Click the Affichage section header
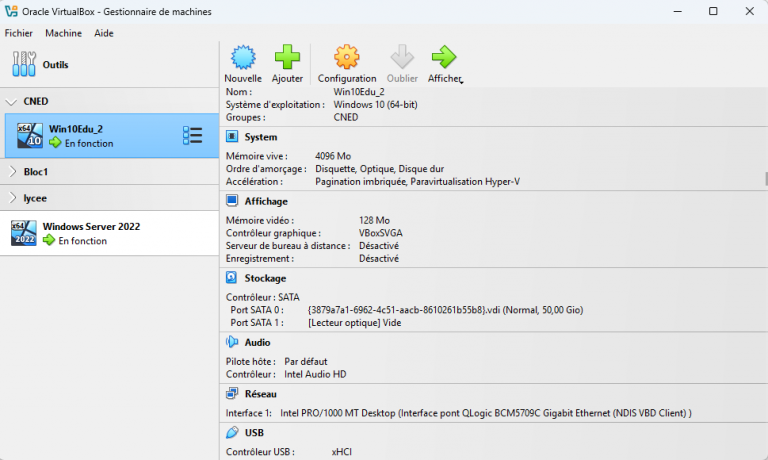The height and width of the screenshot is (460, 768). [266, 201]
